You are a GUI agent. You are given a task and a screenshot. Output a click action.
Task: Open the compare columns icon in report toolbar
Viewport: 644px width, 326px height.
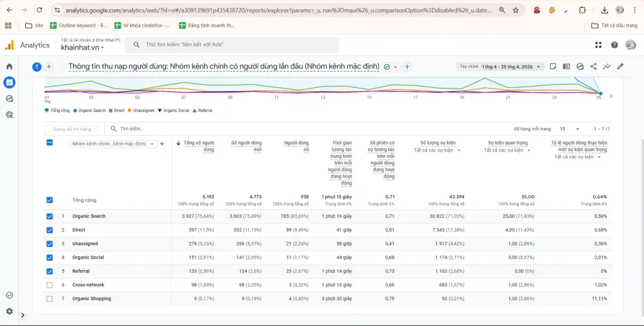(567, 67)
